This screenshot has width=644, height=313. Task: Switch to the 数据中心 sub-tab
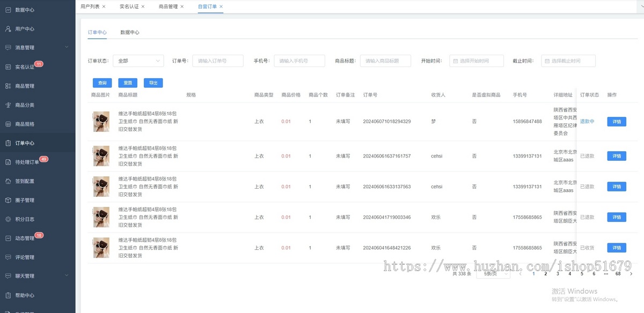[130, 32]
